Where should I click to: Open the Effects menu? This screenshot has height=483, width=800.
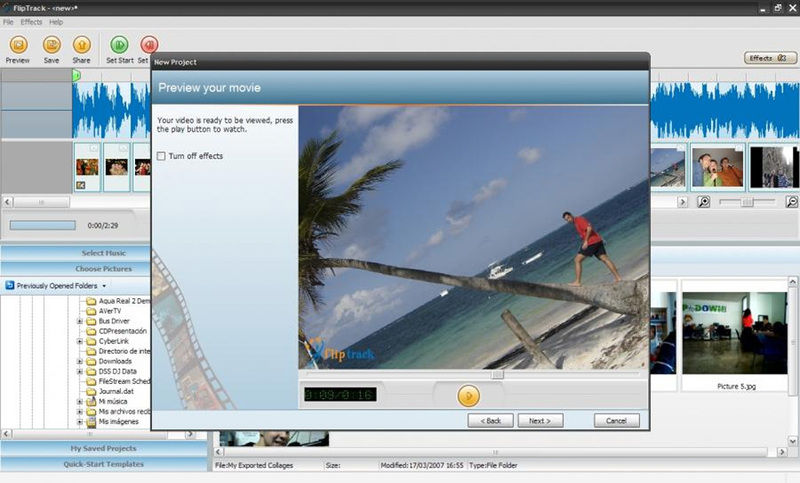pyautogui.click(x=31, y=22)
